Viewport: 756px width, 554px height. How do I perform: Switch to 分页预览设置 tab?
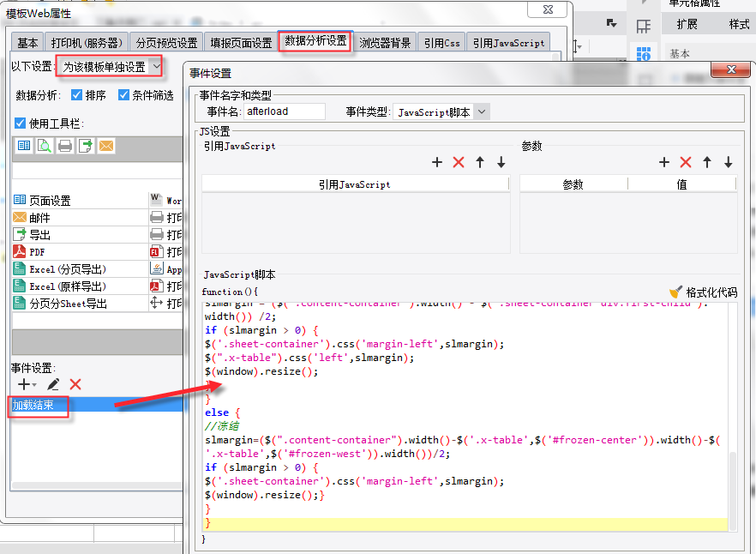pos(166,43)
